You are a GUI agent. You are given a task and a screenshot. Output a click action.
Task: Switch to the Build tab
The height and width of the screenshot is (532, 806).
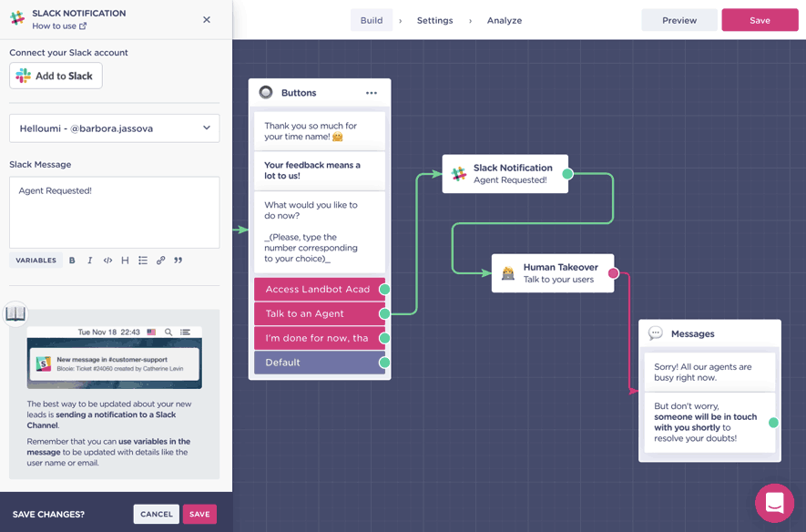point(372,20)
